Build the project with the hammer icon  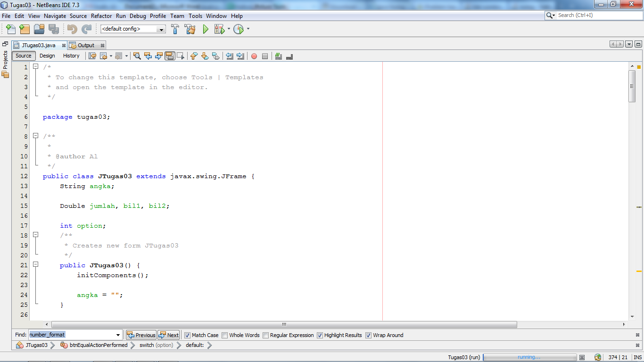(175, 29)
